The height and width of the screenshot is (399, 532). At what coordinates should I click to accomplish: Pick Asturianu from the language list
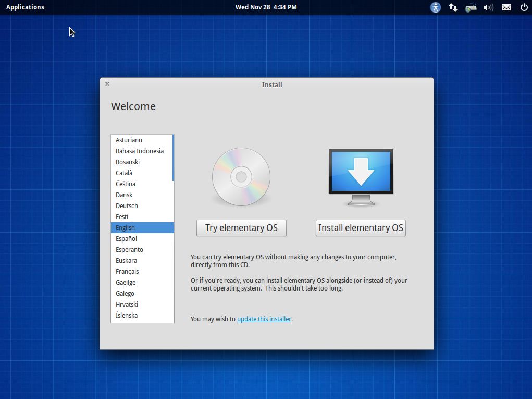[x=129, y=140]
